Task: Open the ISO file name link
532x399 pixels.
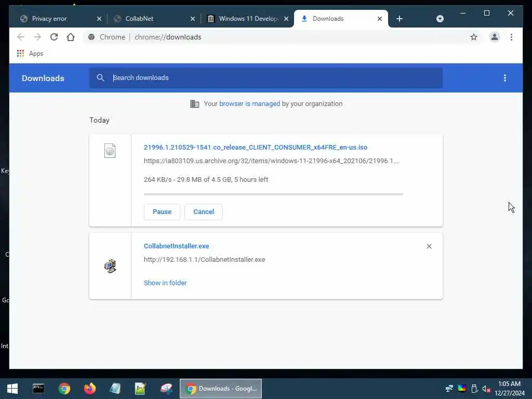Action: coord(256,147)
